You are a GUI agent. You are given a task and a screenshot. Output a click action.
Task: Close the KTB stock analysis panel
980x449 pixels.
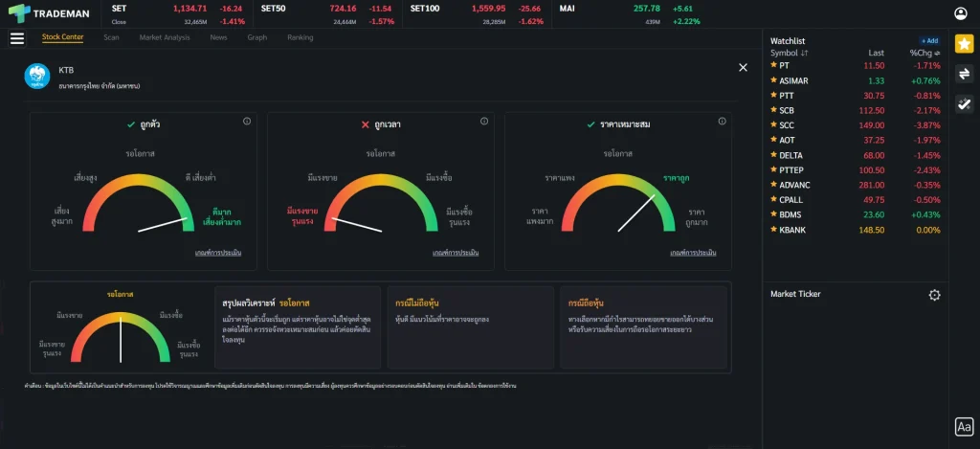(743, 67)
